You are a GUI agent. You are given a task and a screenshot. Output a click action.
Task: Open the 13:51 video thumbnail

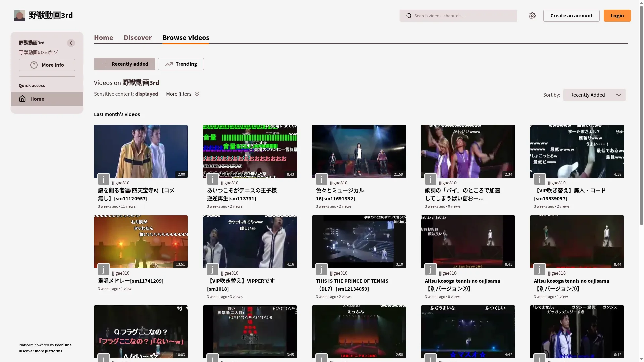tap(141, 242)
